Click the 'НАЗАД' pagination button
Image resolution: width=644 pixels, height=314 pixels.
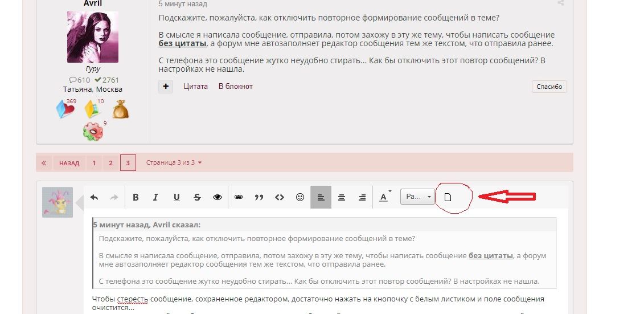(x=69, y=163)
